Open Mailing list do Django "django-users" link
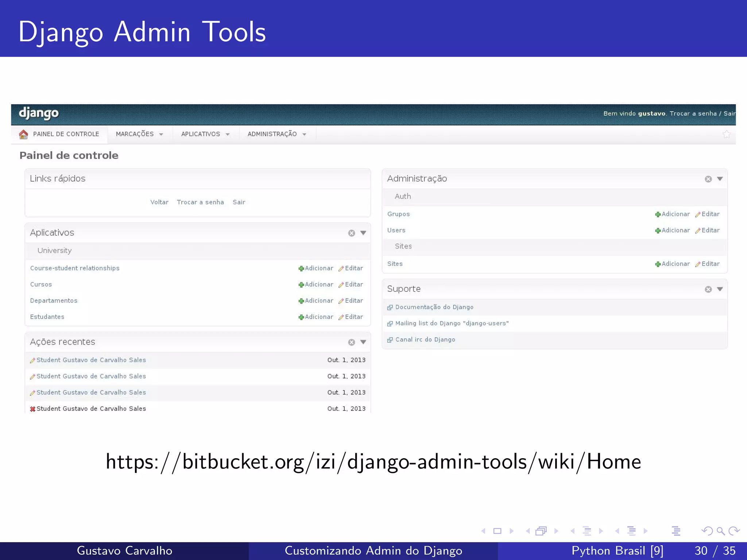Viewport: 747px width, 560px height. tap(452, 323)
